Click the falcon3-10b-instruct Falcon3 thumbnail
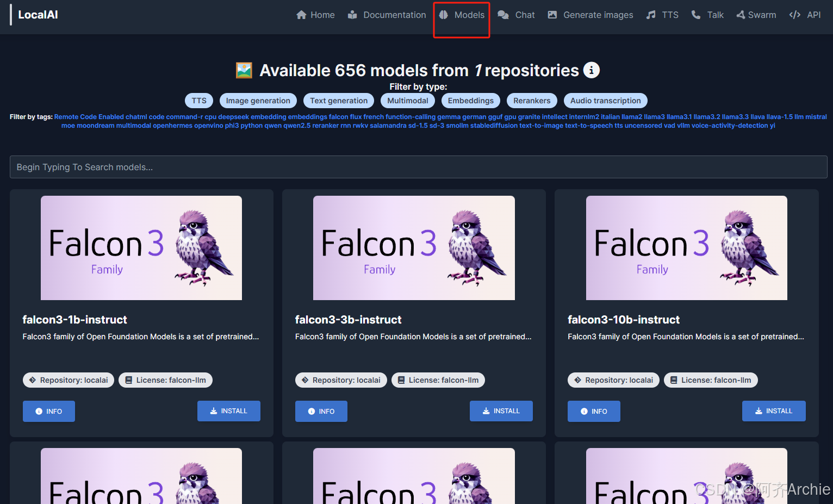This screenshot has width=833, height=504. 687,248
